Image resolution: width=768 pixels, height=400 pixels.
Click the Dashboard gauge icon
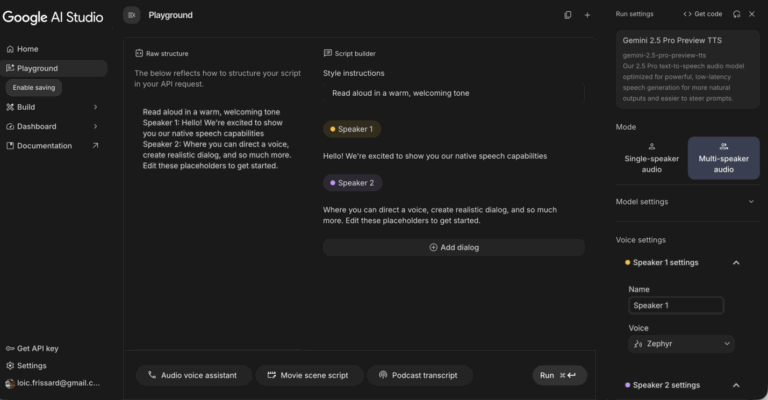10,126
